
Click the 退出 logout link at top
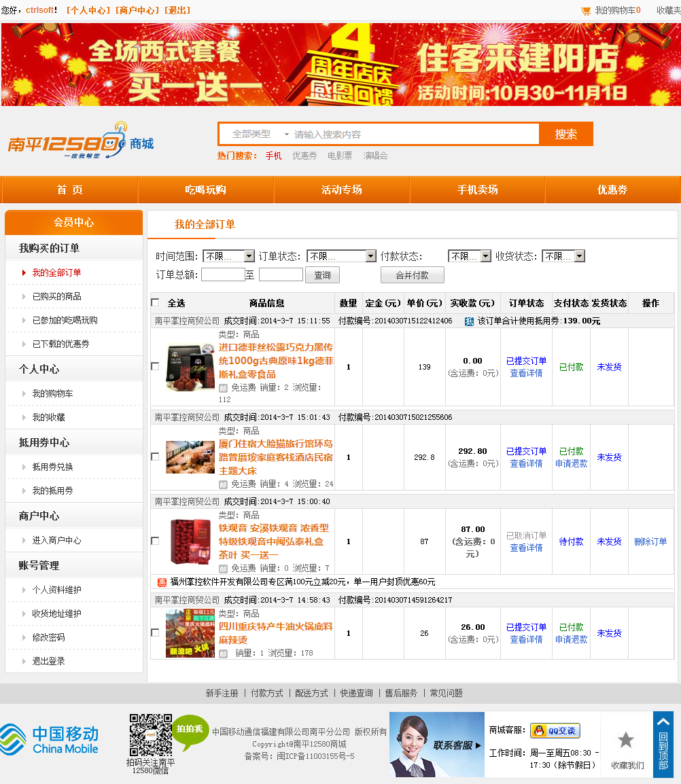coord(177,10)
